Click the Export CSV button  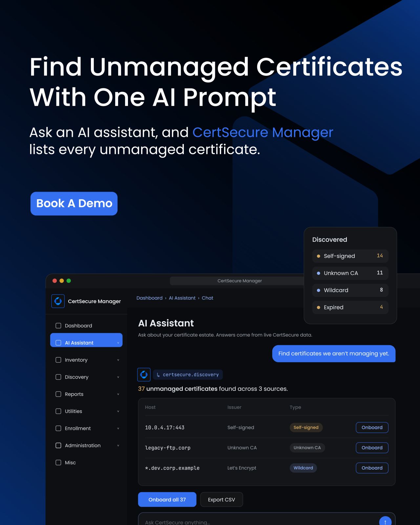coord(221,499)
